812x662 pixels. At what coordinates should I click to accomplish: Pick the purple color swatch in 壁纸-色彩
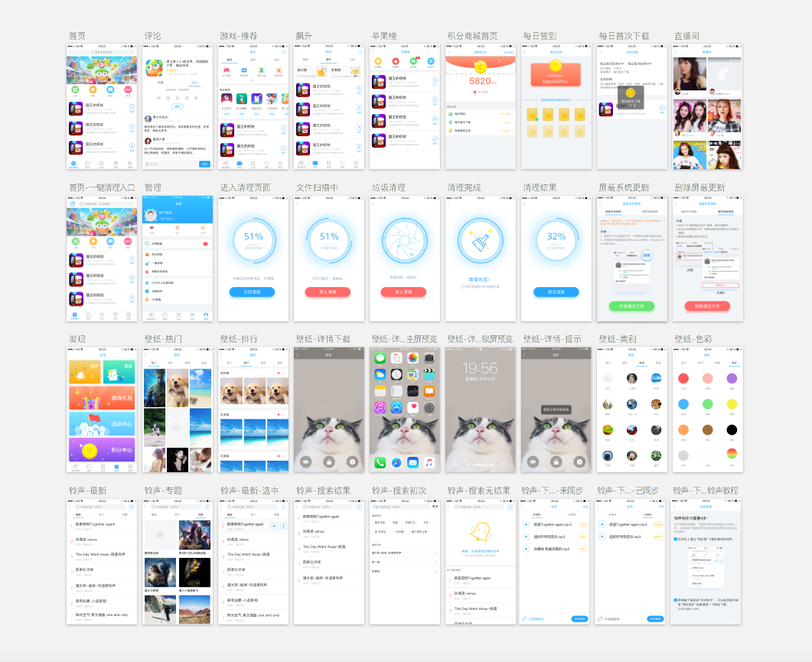point(732,379)
